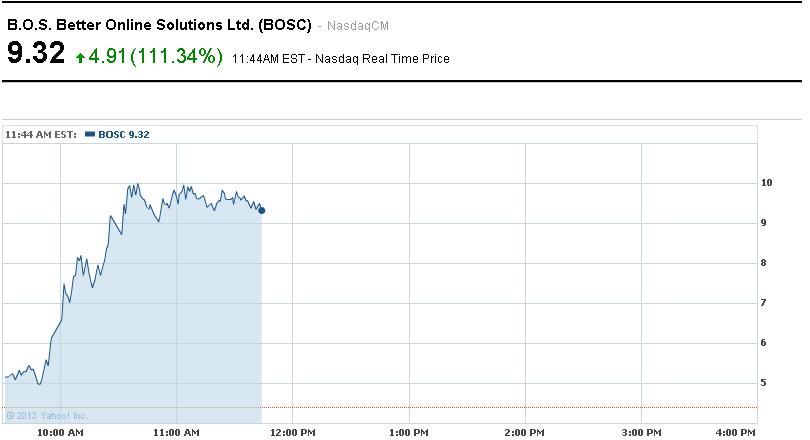Image resolution: width=810 pixels, height=440 pixels.
Task: Click the BOSC 9.32 chart legend label
Action: (124, 134)
